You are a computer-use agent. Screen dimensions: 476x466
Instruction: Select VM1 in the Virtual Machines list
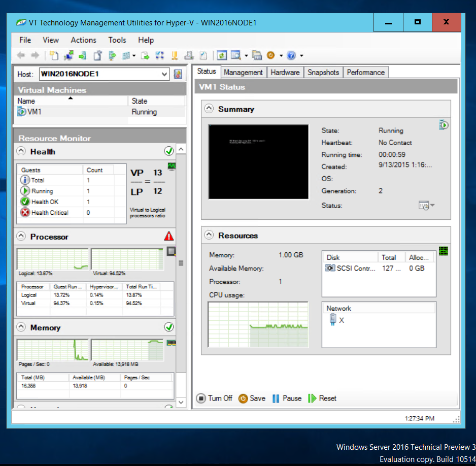32,111
